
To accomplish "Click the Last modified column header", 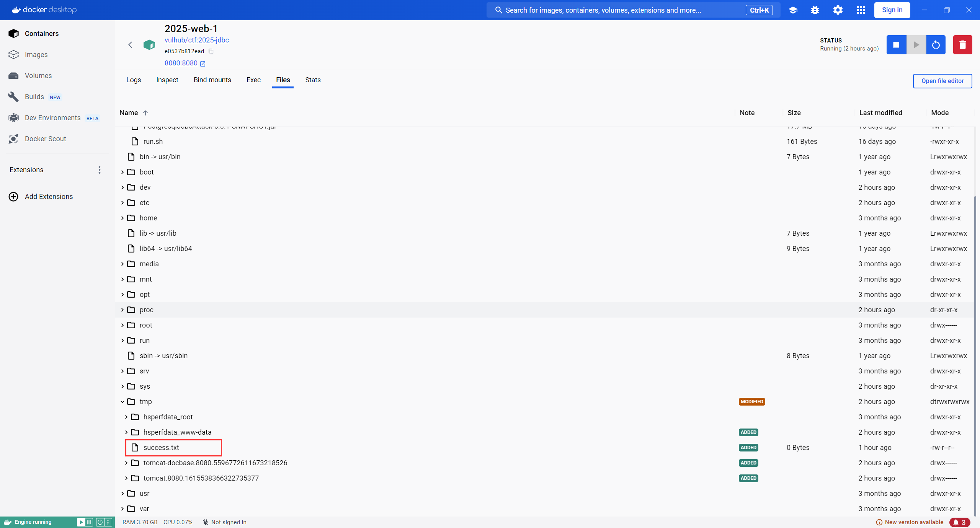I will (x=880, y=113).
